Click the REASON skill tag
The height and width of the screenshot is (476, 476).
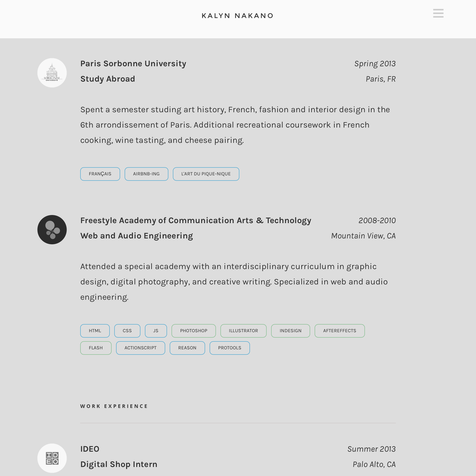point(187,348)
